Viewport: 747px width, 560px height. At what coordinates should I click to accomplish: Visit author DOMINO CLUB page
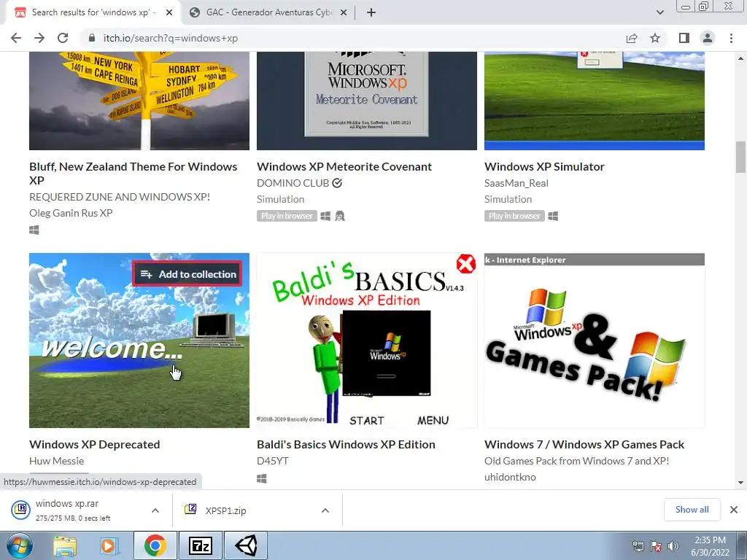pos(293,183)
